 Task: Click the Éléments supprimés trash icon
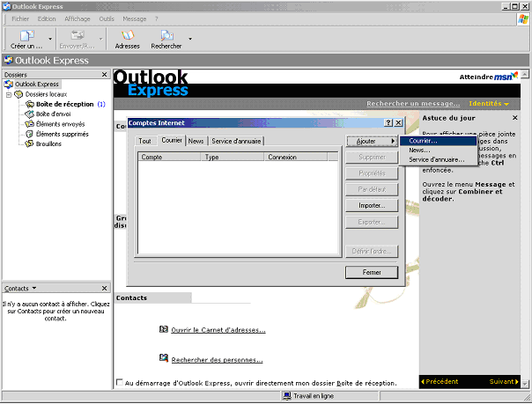tap(30, 134)
